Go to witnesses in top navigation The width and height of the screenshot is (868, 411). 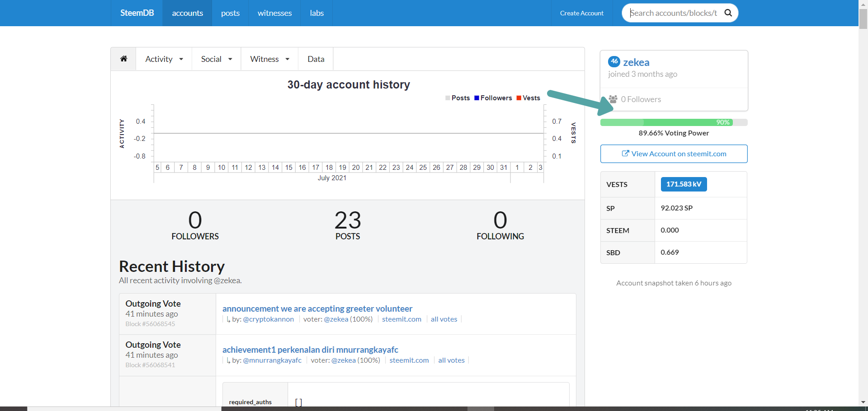point(274,13)
